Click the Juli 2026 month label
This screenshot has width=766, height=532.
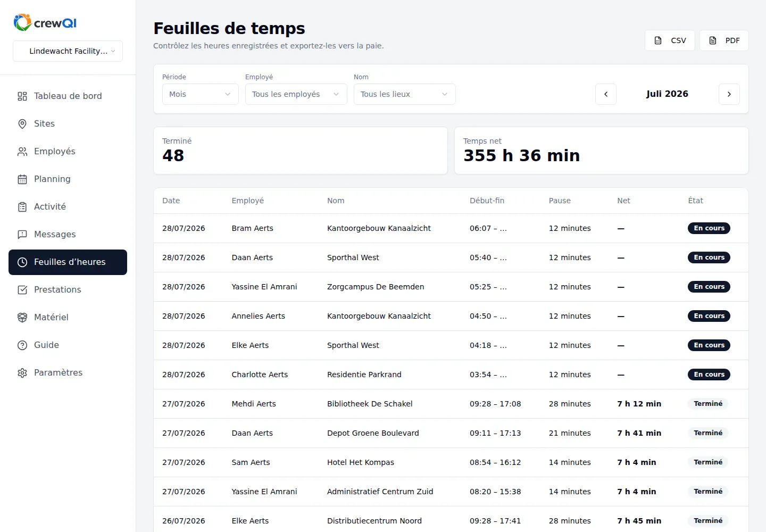pyautogui.click(x=667, y=94)
